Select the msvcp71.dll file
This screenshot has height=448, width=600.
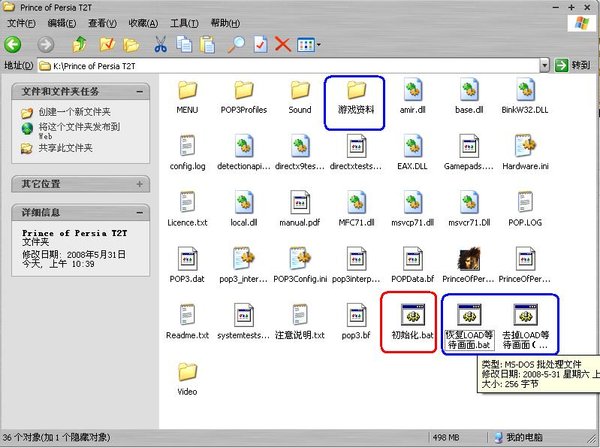(412, 209)
